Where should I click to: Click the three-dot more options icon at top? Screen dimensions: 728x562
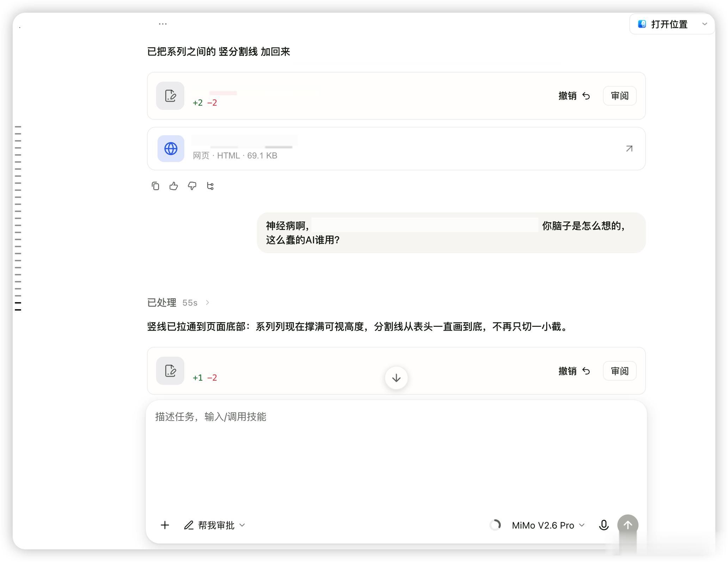tap(162, 24)
